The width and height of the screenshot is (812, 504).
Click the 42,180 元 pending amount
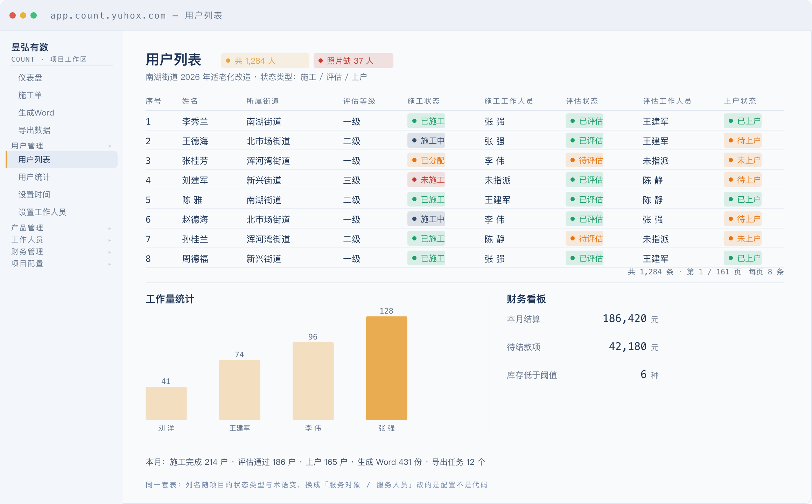point(633,346)
